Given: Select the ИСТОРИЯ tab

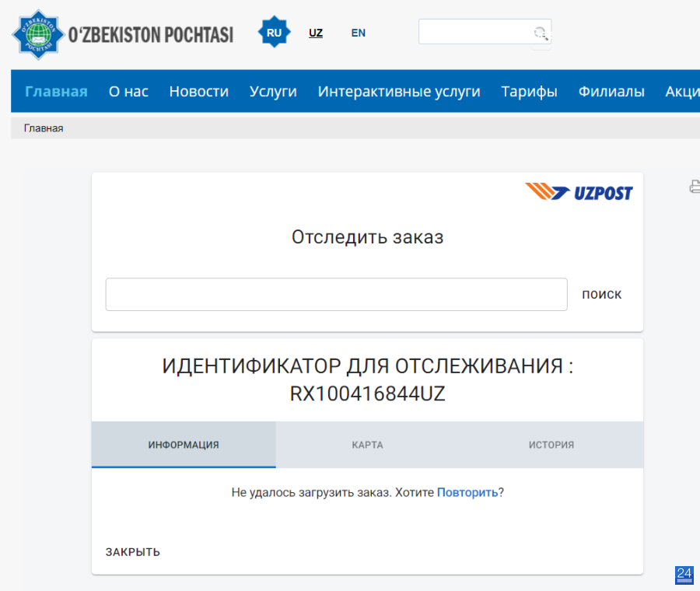Looking at the screenshot, I should pyautogui.click(x=551, y=445).
